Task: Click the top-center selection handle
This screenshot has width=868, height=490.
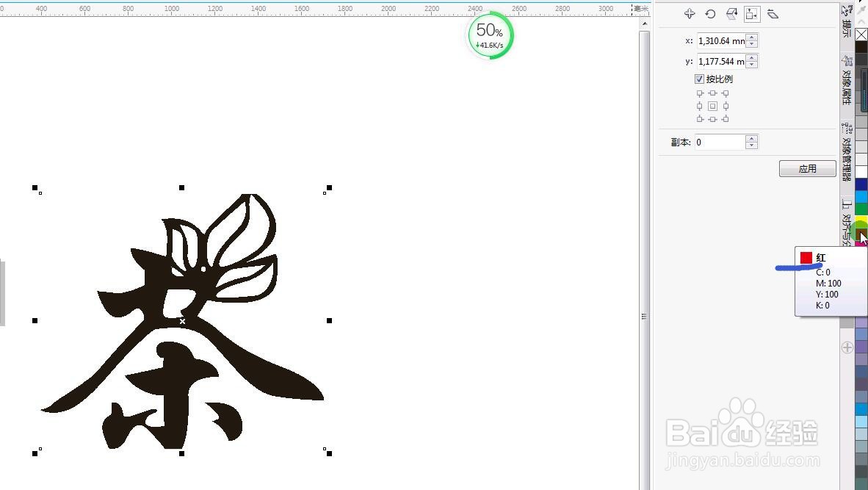Action: pyautogui.click(x=181, y=188)
